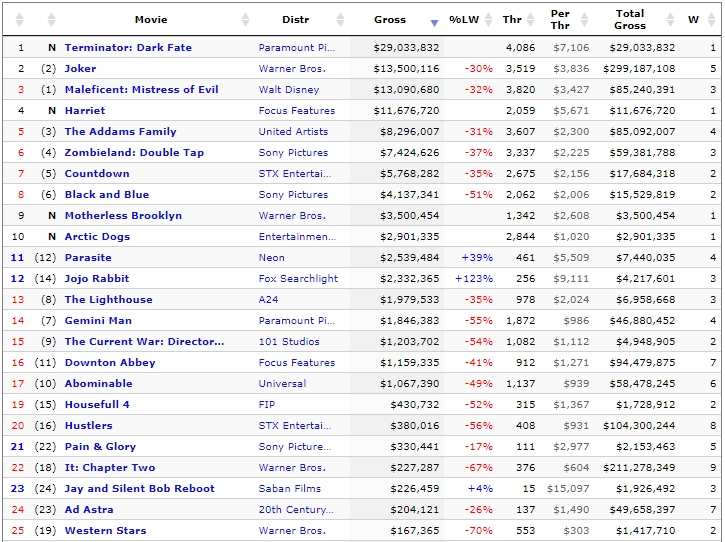Viewport: 725px width, 542px height.
Task: Visit Focus Features distributor link for Harriet
Action: (x=297, y=111)
